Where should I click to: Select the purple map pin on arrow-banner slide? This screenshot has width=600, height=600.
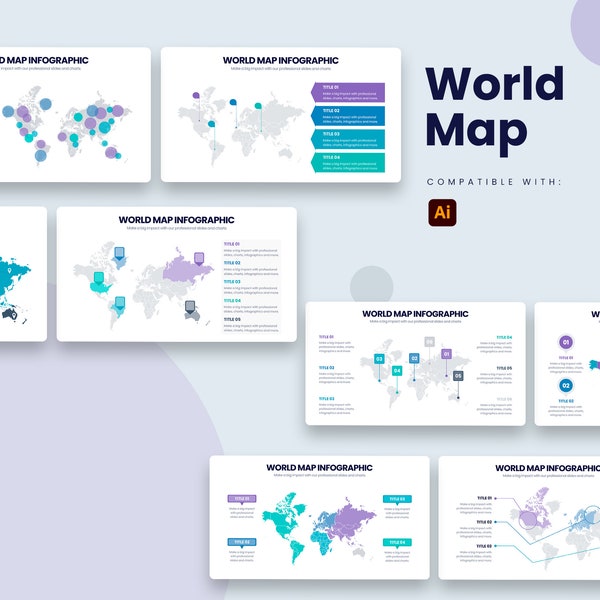[x=196, y=95]
